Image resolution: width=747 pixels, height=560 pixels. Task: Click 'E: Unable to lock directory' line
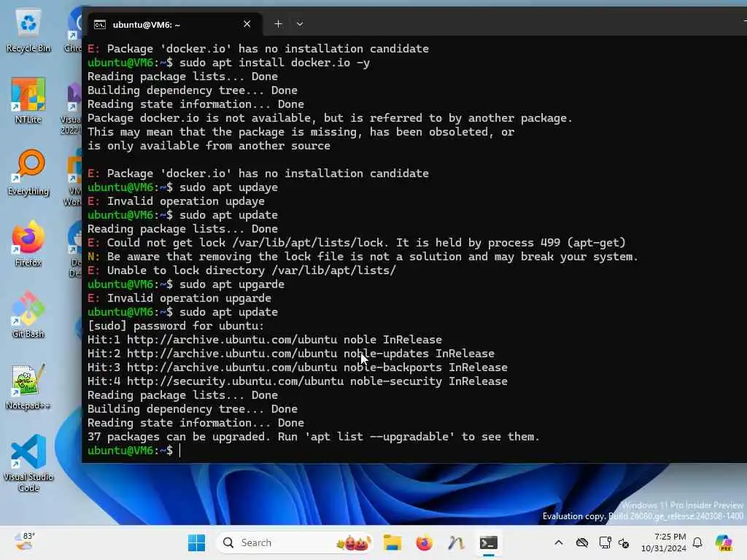241,270
